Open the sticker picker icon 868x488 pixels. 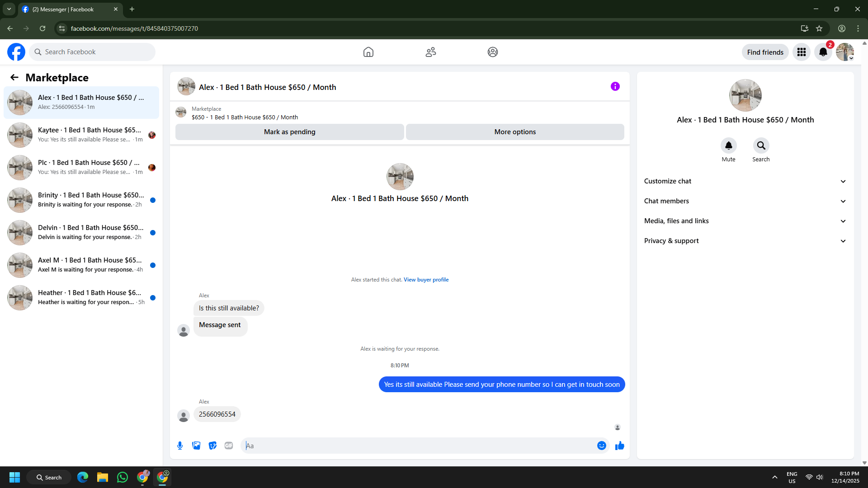[x=212, y=446]
